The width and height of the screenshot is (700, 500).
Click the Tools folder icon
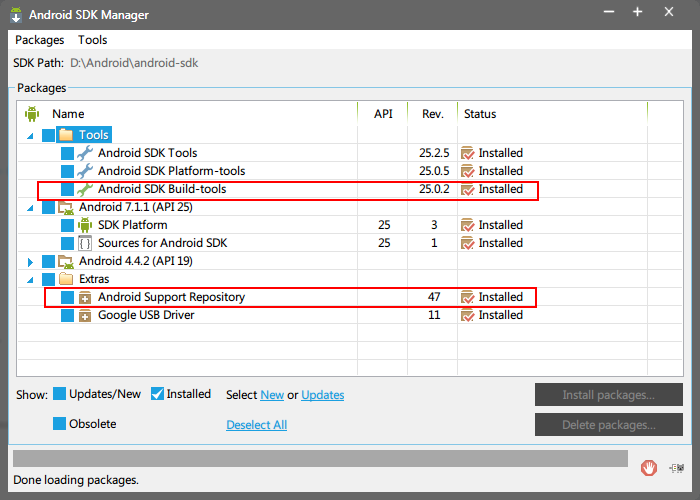pyautogui.click(x=66, y=135)
